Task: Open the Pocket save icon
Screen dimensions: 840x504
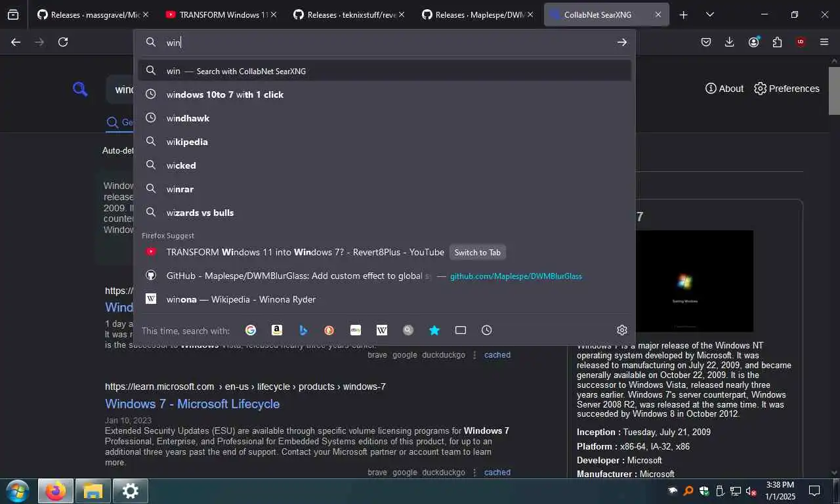Action: pos(706,42)
